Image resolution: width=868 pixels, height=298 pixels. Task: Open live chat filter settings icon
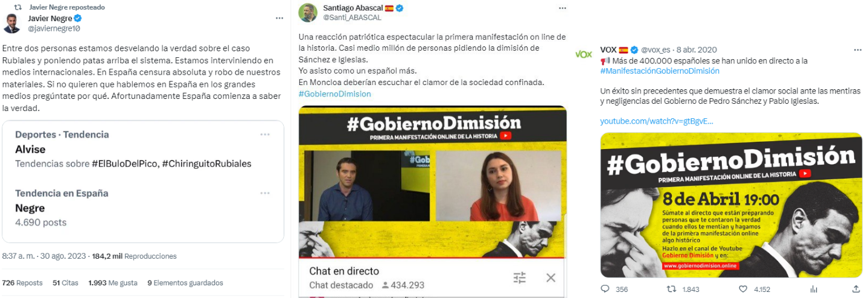[520, 277]
